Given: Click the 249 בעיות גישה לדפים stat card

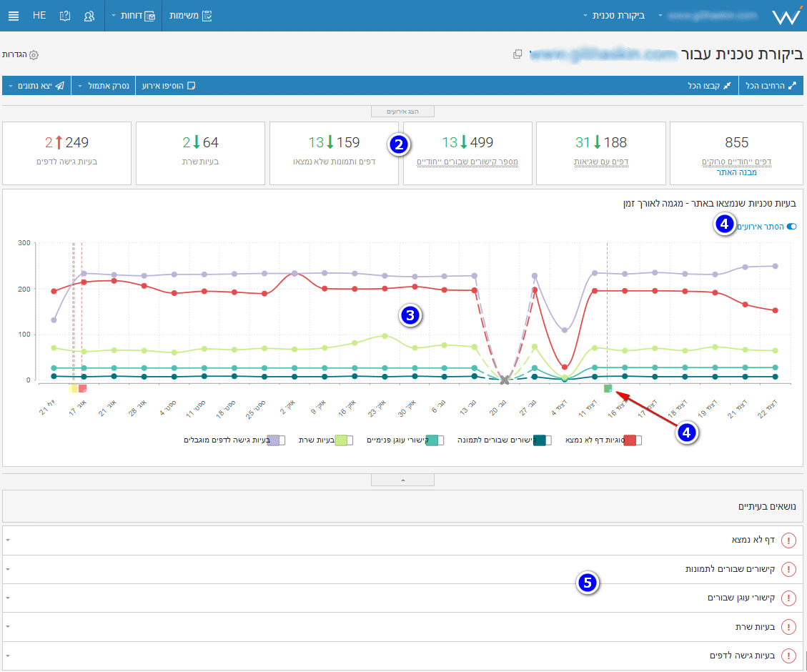Looking at the screenshot, I should (x=67, y=153).
